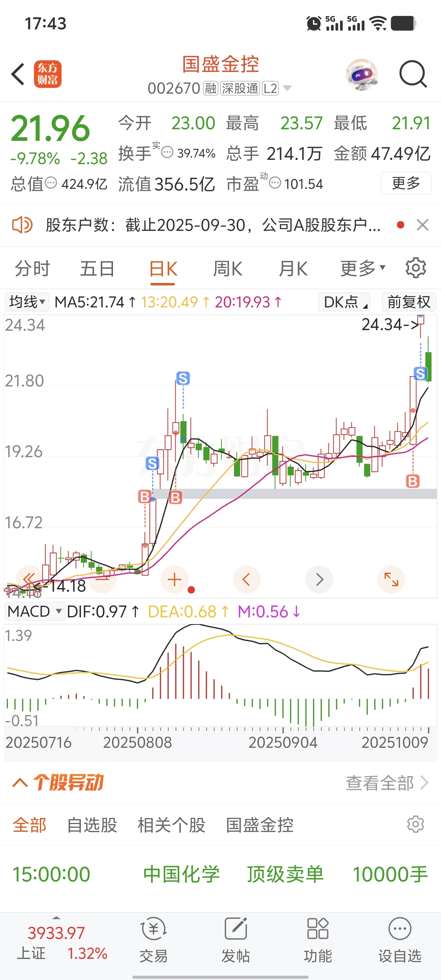The height and width of the screenshot is (980, 441).
Task: Open the DK点 dropdown
Action: click(x=344, y=302)
